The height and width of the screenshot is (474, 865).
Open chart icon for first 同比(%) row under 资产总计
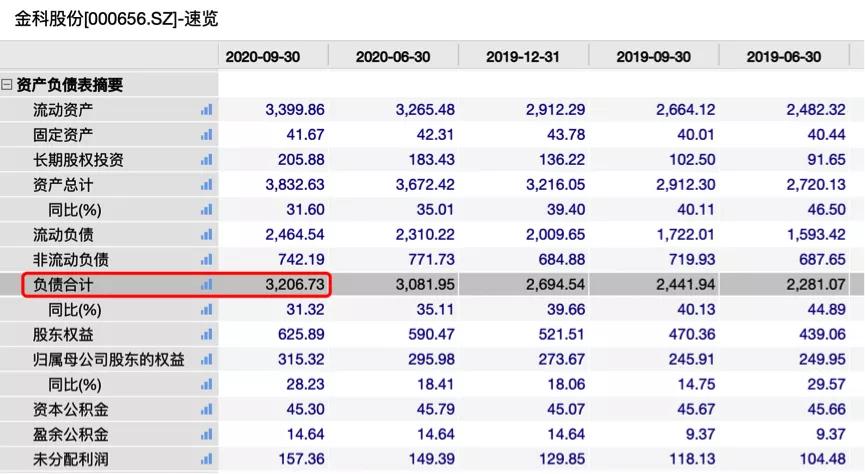tap(206, 210)
